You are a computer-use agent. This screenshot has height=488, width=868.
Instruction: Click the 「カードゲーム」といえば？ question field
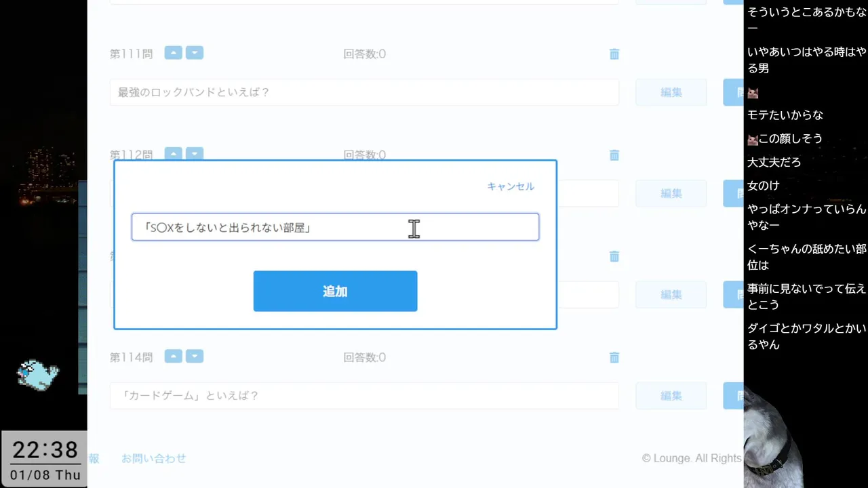point(364,395)
